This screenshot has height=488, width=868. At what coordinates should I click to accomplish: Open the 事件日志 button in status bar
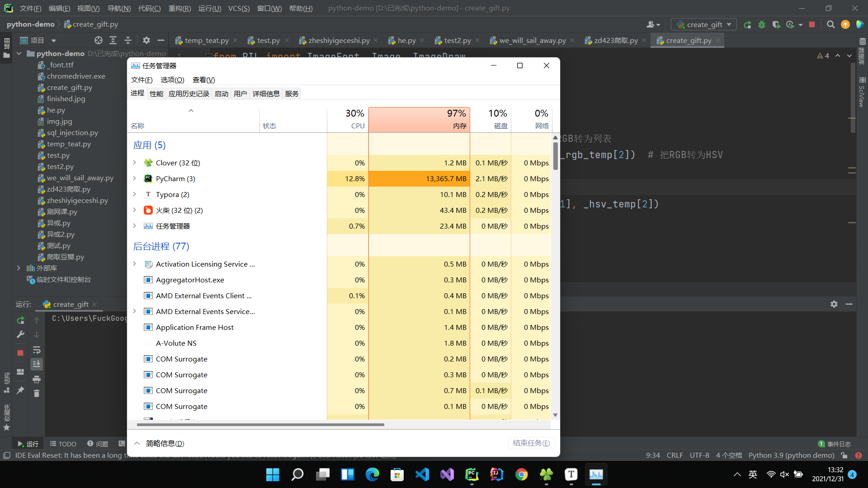(x=835, y=444)
